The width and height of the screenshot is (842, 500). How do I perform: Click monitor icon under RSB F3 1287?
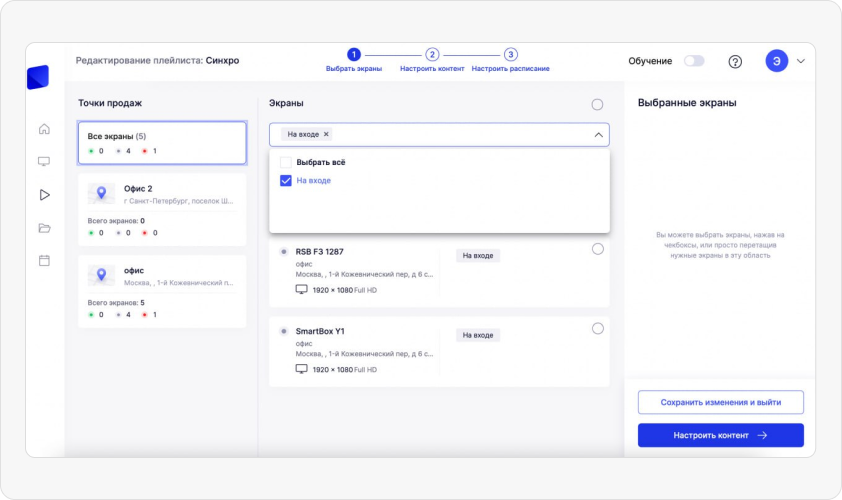[x=301, y=289]
